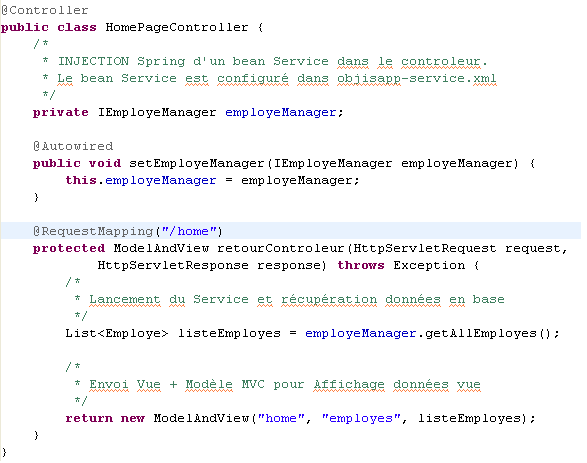Click the getAllEmployes method call
Viewport: 587px width, 463px height.
[481, 333]
